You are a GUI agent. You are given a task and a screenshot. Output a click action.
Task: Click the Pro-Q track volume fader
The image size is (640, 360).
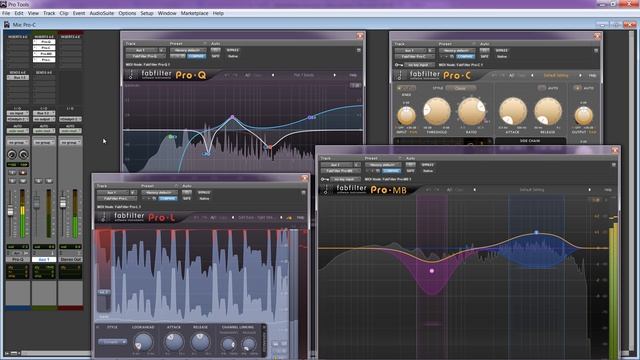pyautogui.click(x=11, y=211)
